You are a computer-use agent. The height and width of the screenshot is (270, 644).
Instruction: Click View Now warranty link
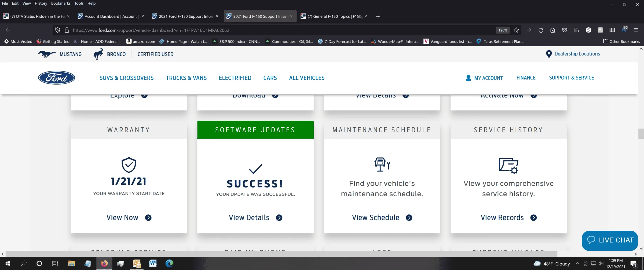(x=122, y=218)
